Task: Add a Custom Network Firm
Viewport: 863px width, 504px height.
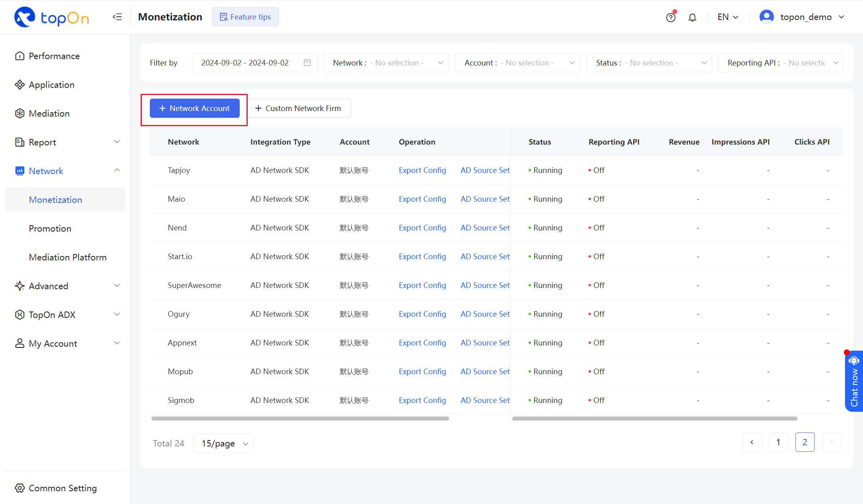Action: pos(298,108)
